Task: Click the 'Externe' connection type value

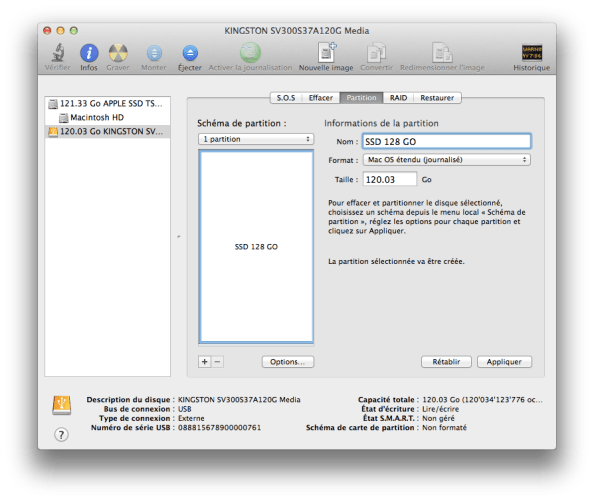Action: pos(191,418)
